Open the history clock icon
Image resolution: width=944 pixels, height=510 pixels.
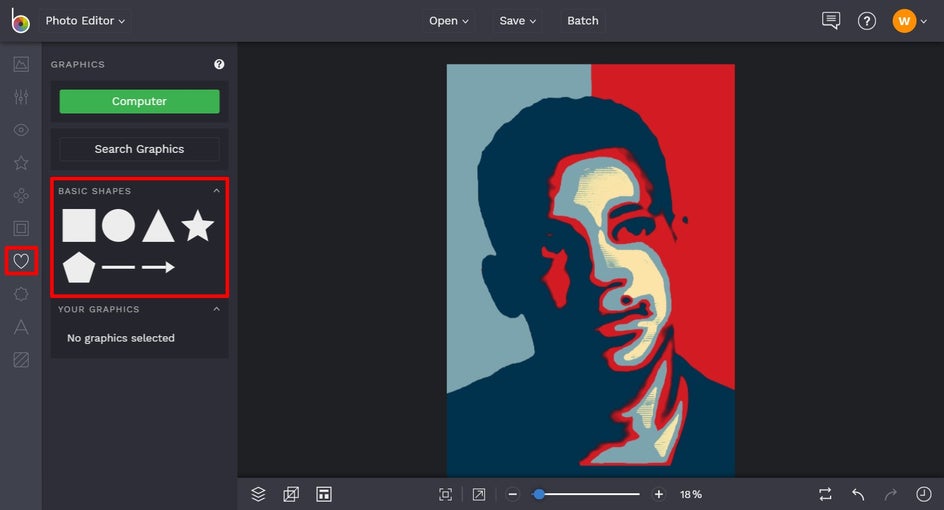924,494
